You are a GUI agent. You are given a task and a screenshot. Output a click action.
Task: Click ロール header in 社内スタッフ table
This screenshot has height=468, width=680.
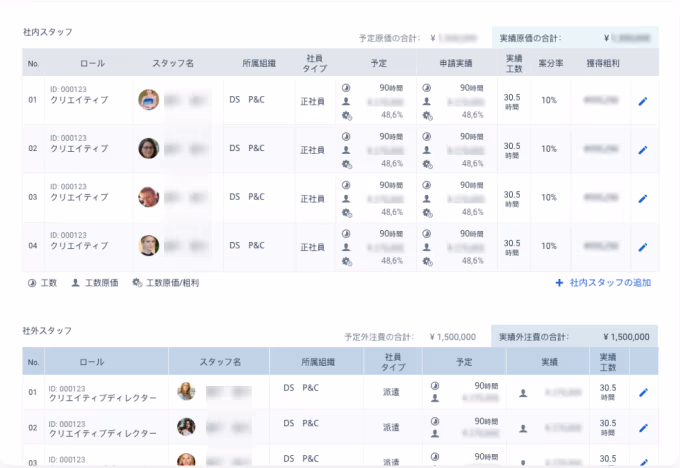92,63
